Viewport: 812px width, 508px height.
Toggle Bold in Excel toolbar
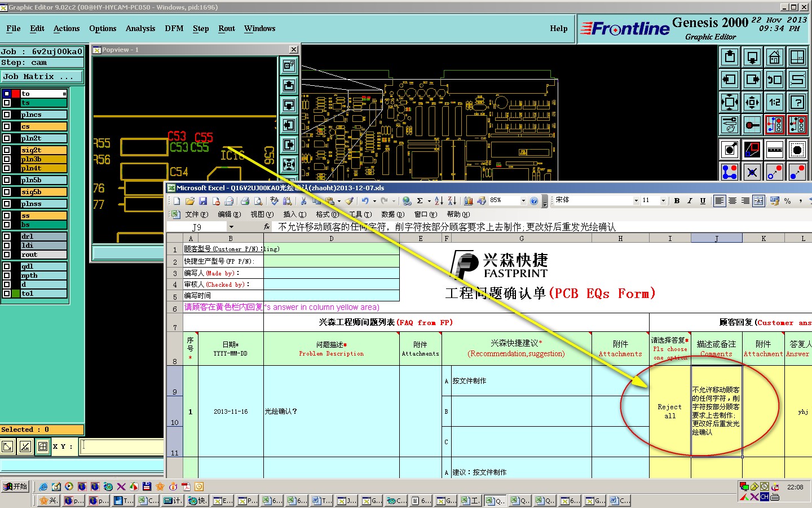[677, 201]
